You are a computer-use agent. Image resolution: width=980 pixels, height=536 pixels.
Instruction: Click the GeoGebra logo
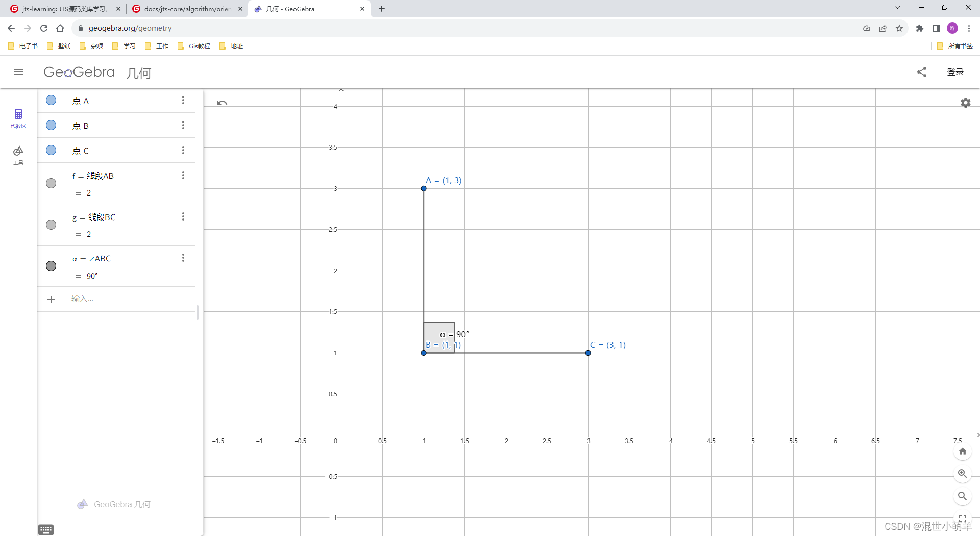pyautogui.click(x=79, y=72)
